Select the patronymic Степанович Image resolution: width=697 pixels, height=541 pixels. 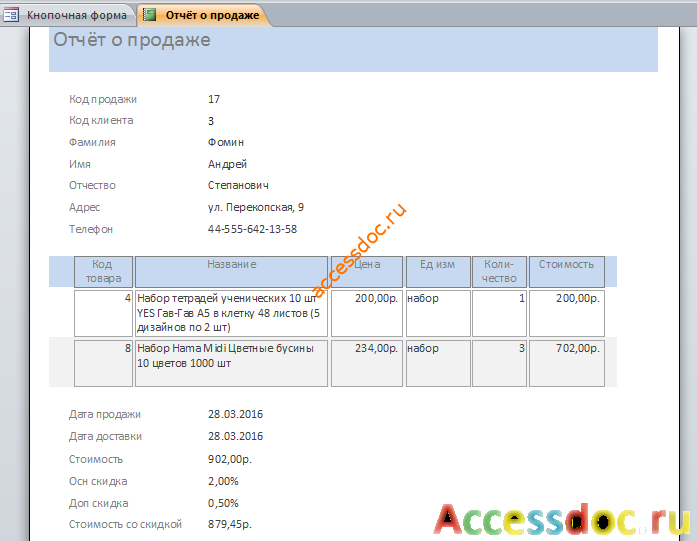(238, 185)
